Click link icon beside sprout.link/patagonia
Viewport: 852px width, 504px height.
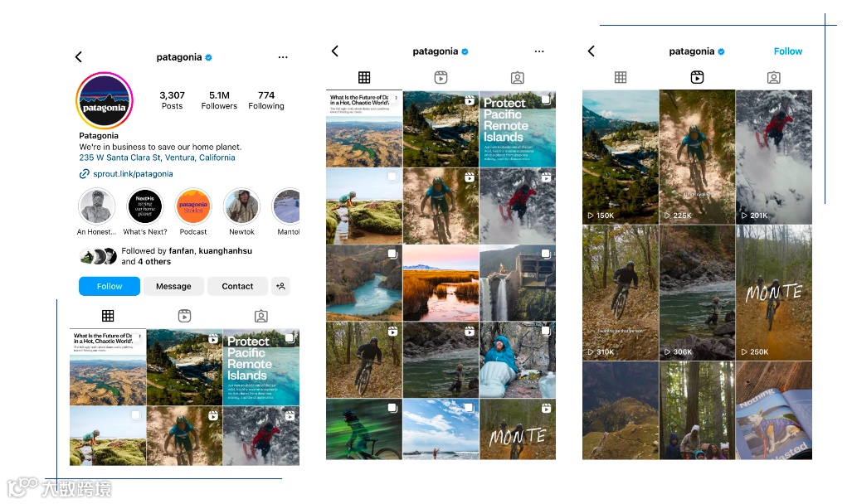point(85,174)
